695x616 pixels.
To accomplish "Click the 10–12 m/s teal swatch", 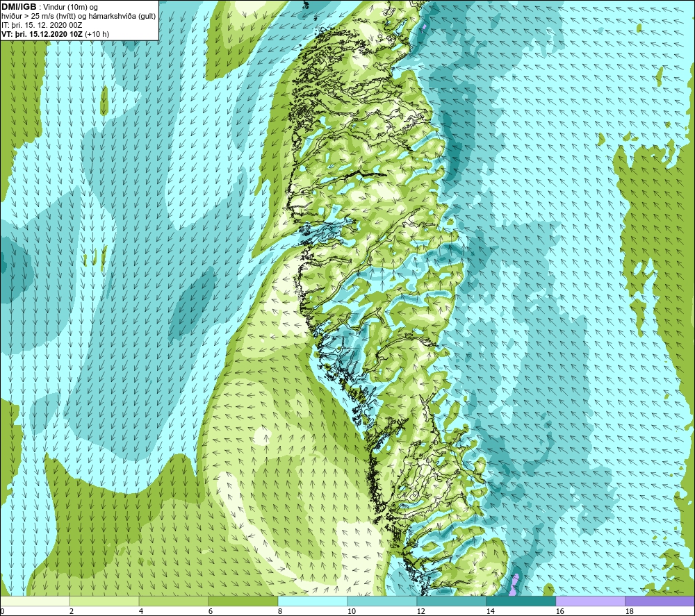I will click(x=382, y=601).
